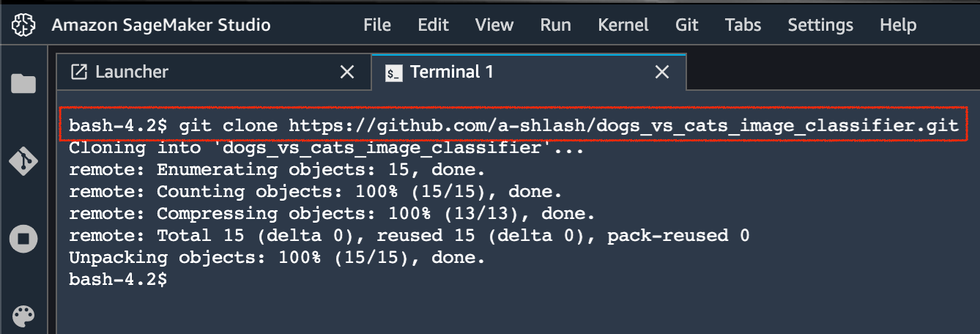Open the Kernel menu
This screenshot has width=980, height=334.
click(623, 25)
